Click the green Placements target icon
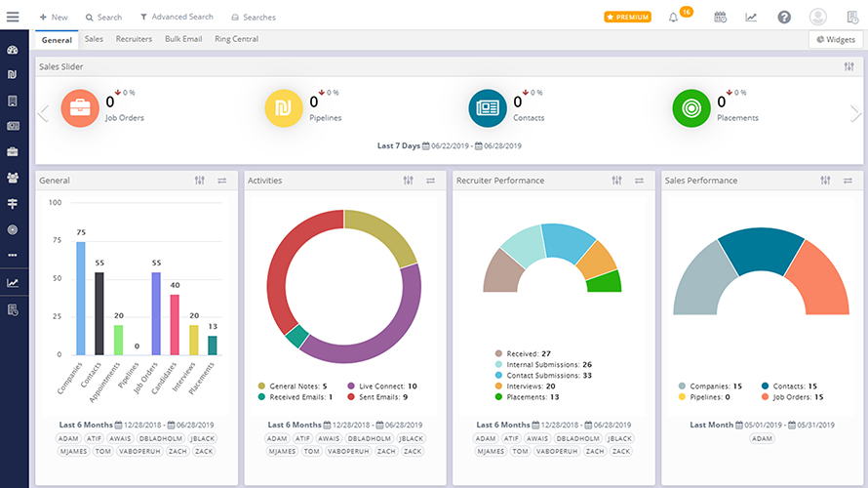 691,108
